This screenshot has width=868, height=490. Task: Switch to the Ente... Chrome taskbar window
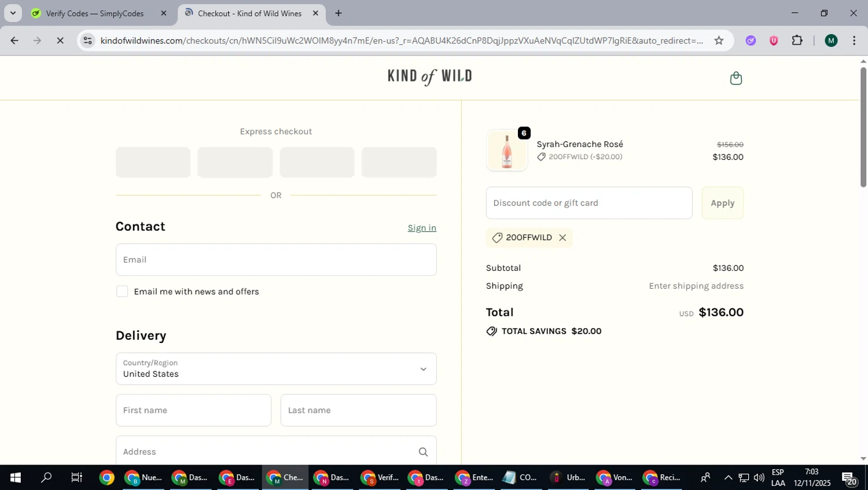coord(475,477)
